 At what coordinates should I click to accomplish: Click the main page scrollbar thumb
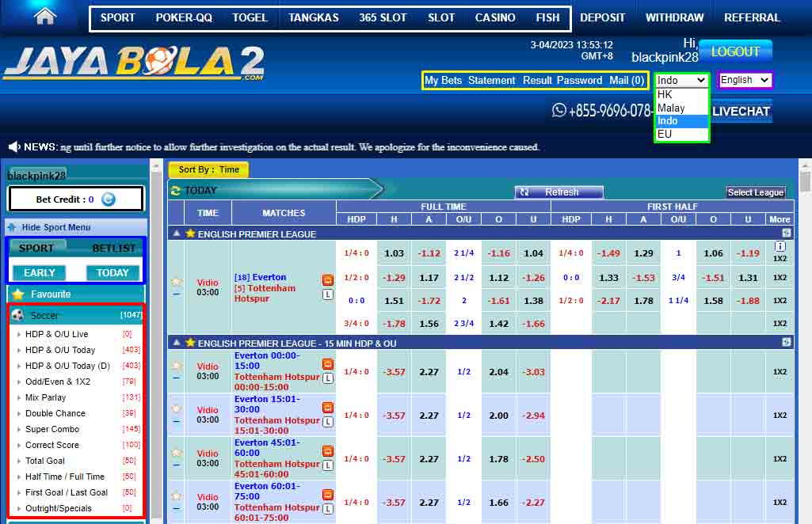805,182
